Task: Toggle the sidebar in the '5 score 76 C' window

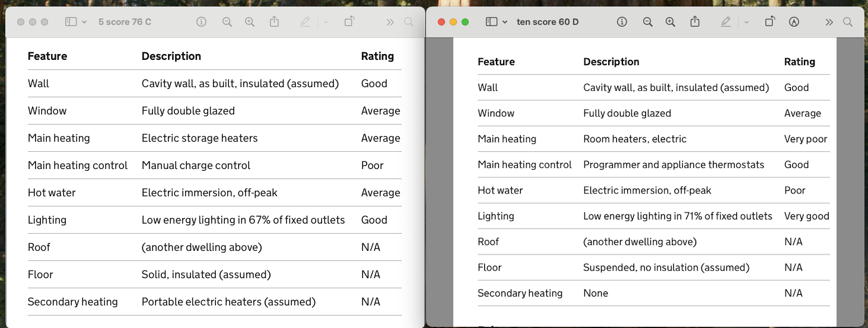Action: pyautogui.click(x=71, y=22)
